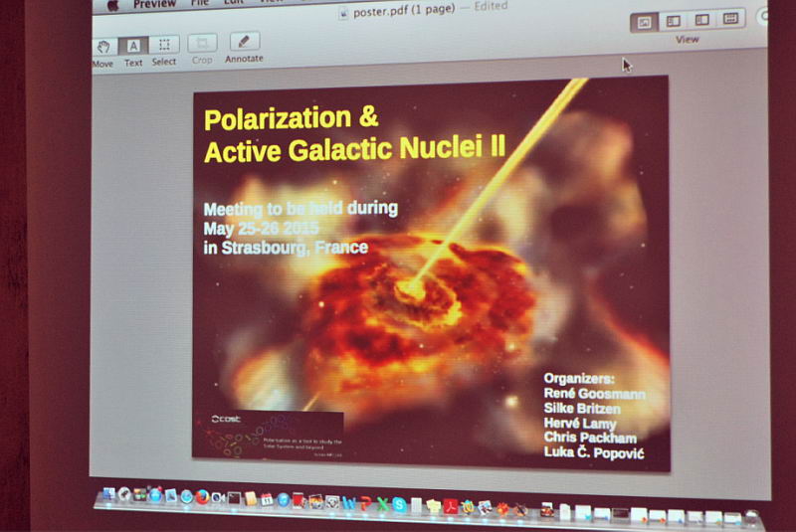Open the Trash in the Dock
The height and width of the screenshot is (532, 796).
(x=752, y=519)
